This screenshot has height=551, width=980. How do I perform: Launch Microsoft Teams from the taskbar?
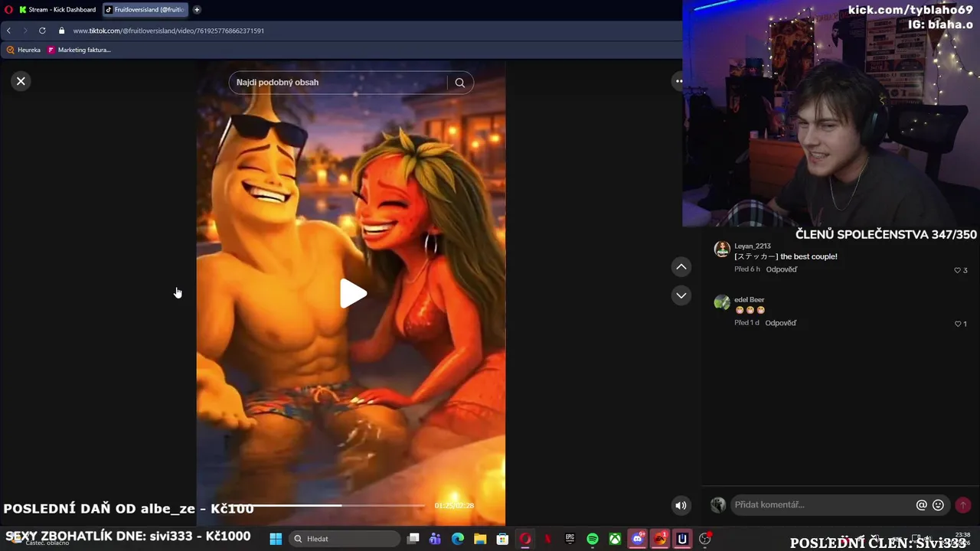coord(435,539)
